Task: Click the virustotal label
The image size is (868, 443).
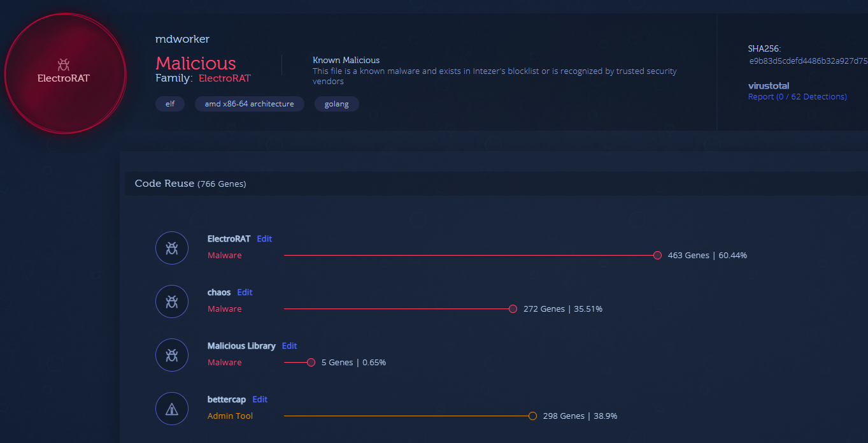Action: point(769,86)
